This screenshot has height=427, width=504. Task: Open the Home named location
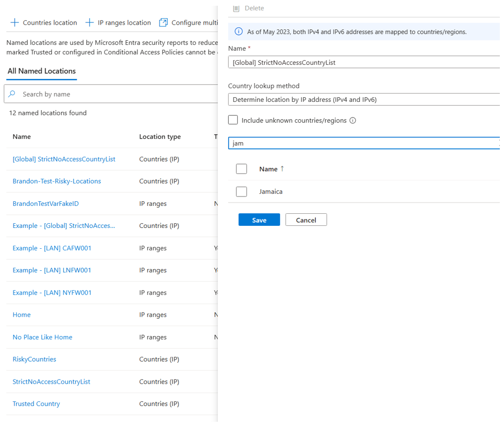pos(21,315)
